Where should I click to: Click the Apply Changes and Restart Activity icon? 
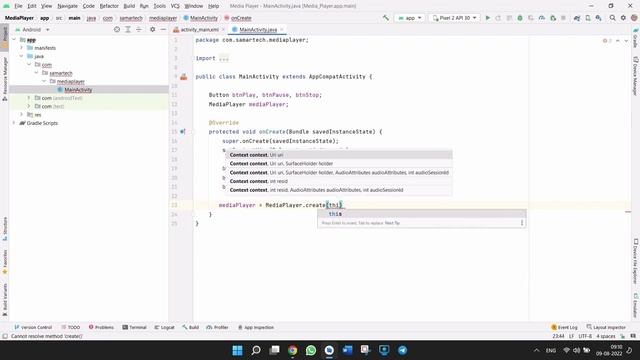[x=498, y=18]
